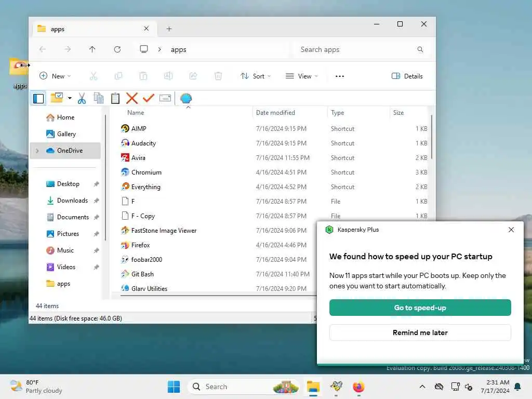Open folder options icon in Classic toolbar
Image resolution: width=532 pixels, height=399 pixels.
pyautogui.click(x=57, y=98)
